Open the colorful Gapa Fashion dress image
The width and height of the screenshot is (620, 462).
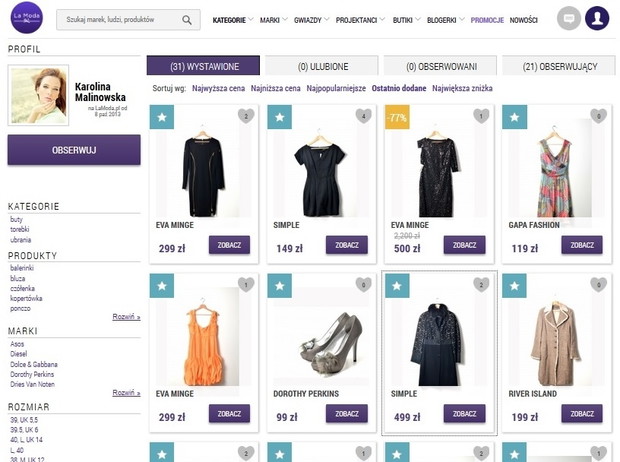pos(554,174)
